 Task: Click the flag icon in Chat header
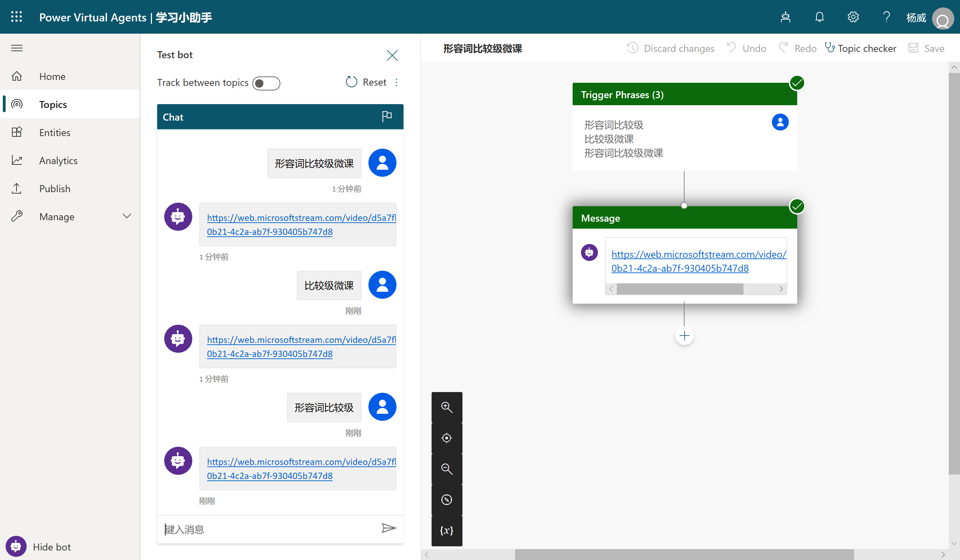(387, 116)
